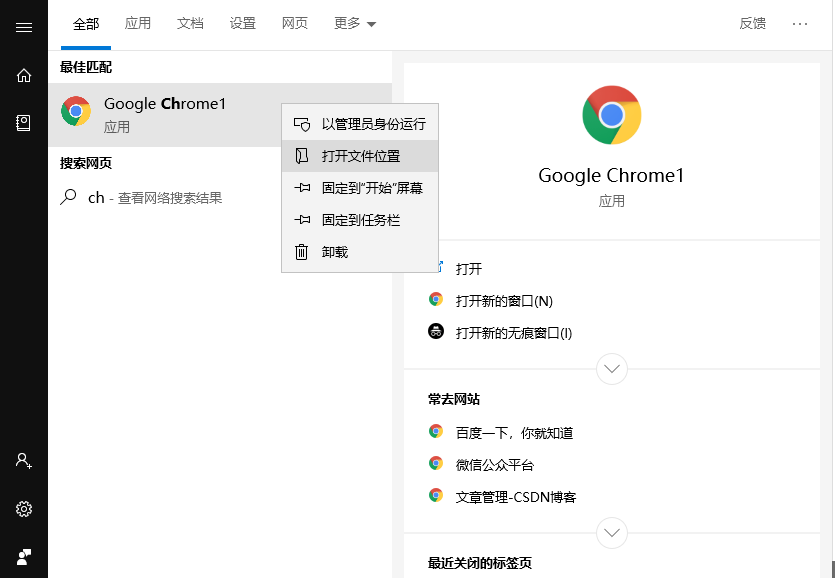
Task: Choose 打开文件位置 from context menu
Action: [x=360, y=156]
